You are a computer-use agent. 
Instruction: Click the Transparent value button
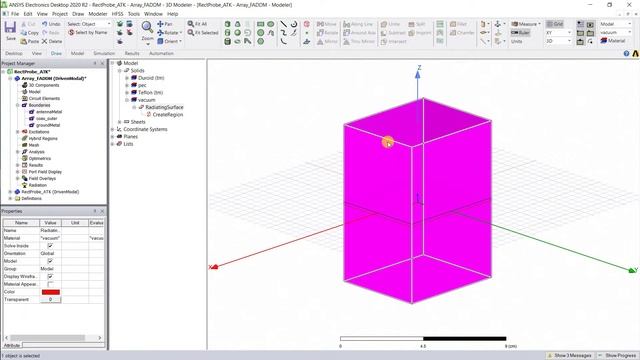tap(51, 300)
